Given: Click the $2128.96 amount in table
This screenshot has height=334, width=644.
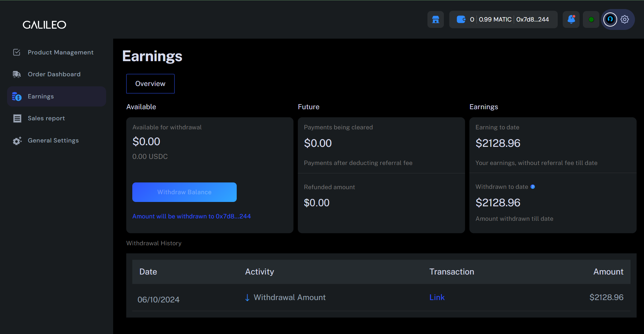Looking at the screenshot, I should [x=606, y=297].
